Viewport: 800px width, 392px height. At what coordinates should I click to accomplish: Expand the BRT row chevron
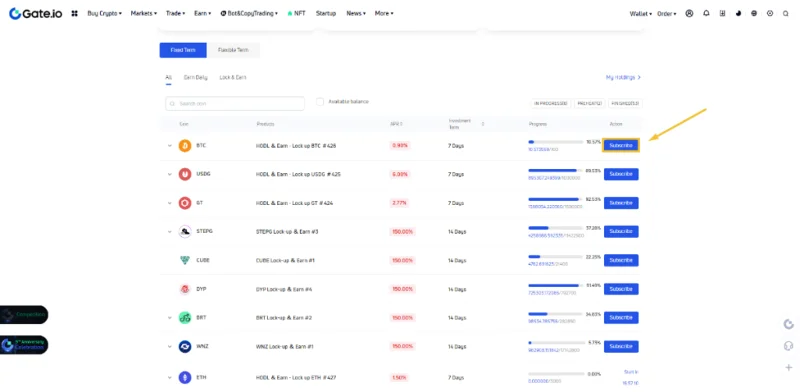[170, 317]
